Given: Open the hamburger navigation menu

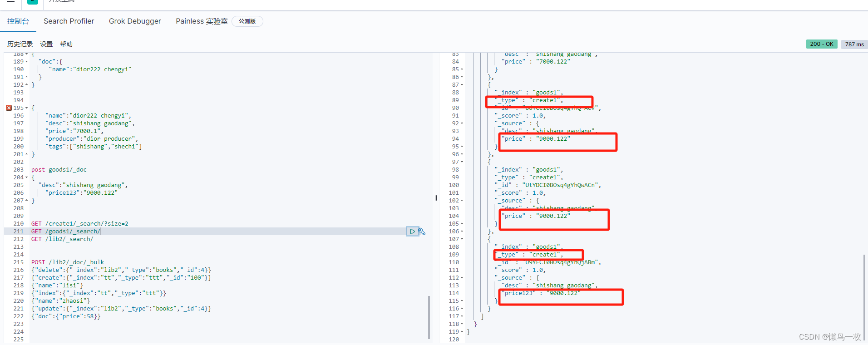Looking at the screenshot, I should [11, 1].
